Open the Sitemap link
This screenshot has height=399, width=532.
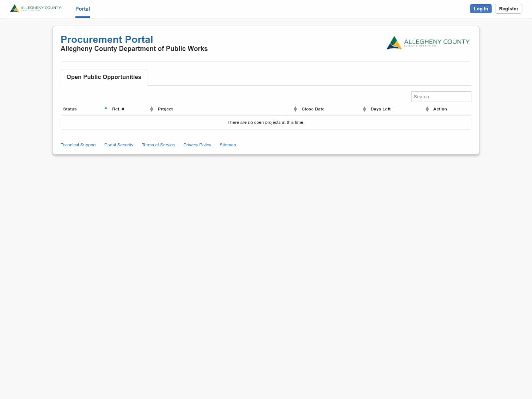pos(228,145)
